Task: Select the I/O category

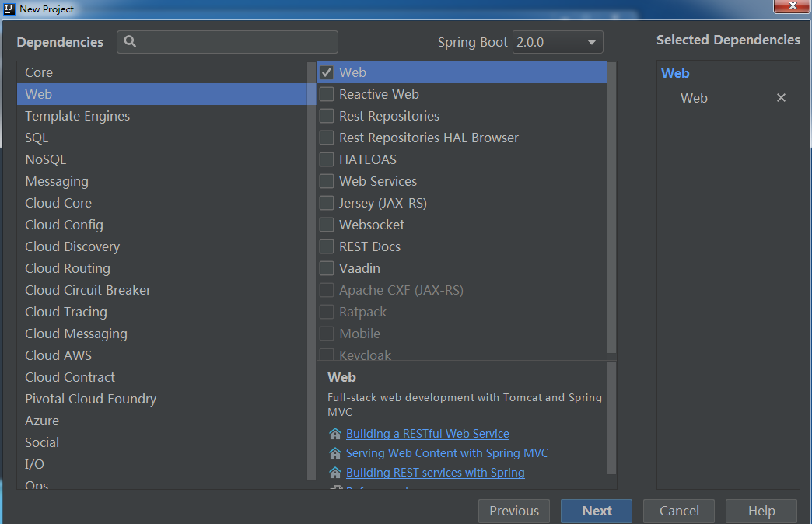Action: click(162, 464)
